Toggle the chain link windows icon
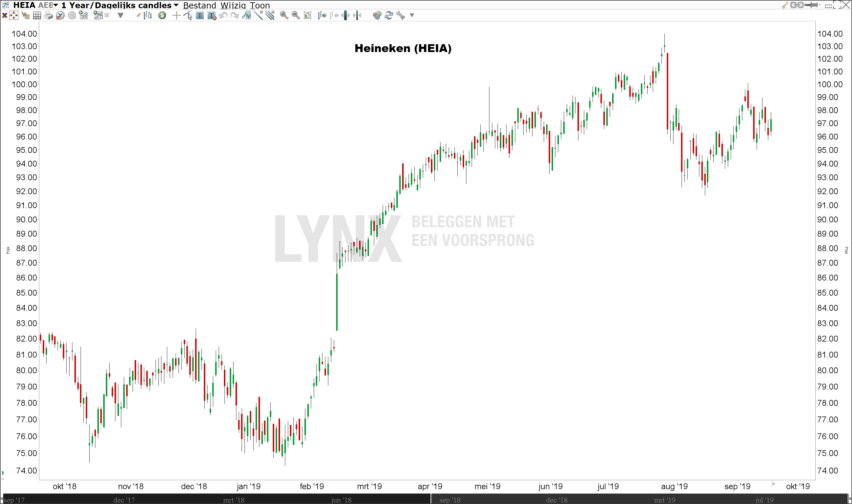This screenshot has height=504, width=852. click(797, 5)
